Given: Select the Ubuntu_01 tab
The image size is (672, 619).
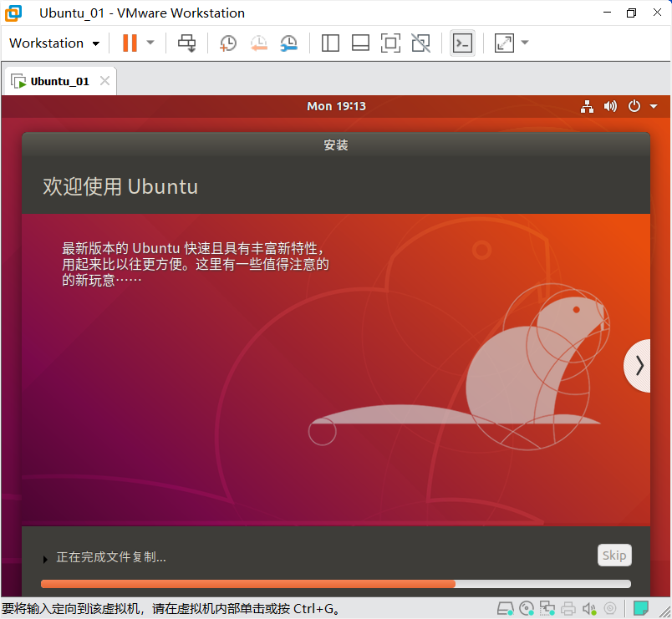Looking at the screenshot, I should click(59, 81).
